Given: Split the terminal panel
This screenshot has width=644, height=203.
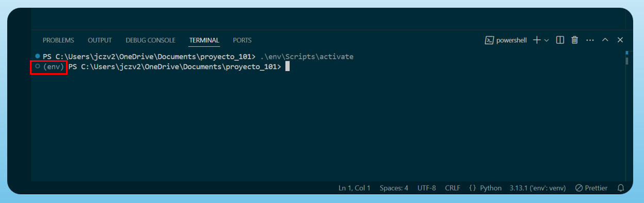Looking at the screenshot, I should coord(560,40).
